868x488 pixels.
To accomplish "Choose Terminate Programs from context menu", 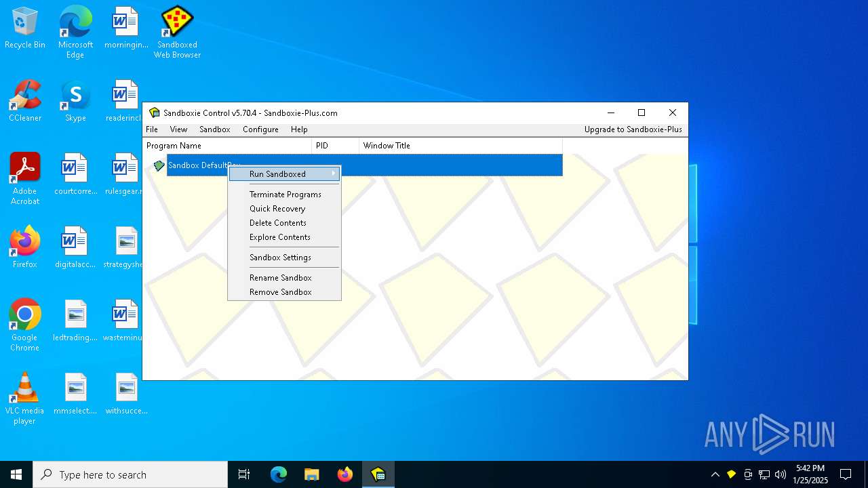I will click(x=284, y=195).
